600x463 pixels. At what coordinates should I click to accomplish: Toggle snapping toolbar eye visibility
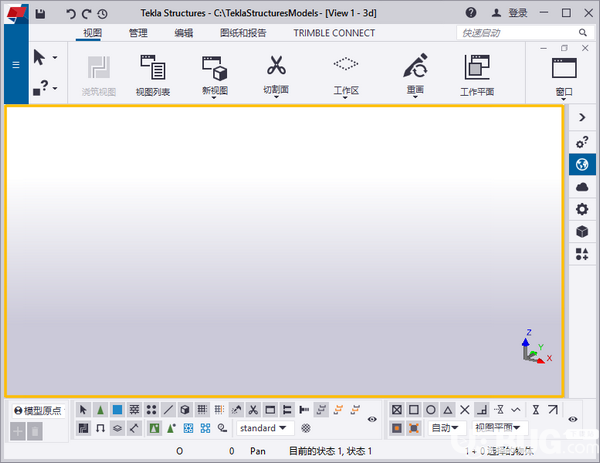[572, 419]
